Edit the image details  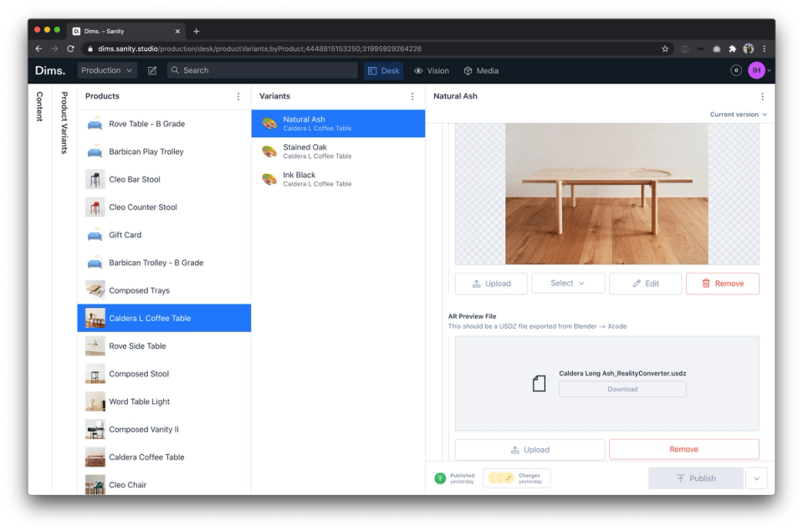pos(645,284)
